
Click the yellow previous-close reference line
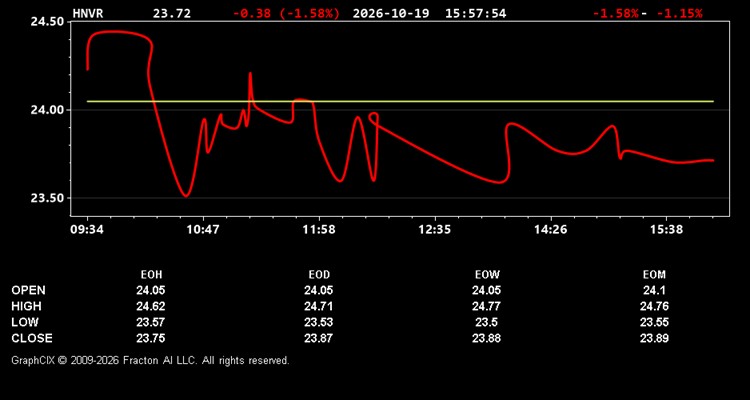400,101
